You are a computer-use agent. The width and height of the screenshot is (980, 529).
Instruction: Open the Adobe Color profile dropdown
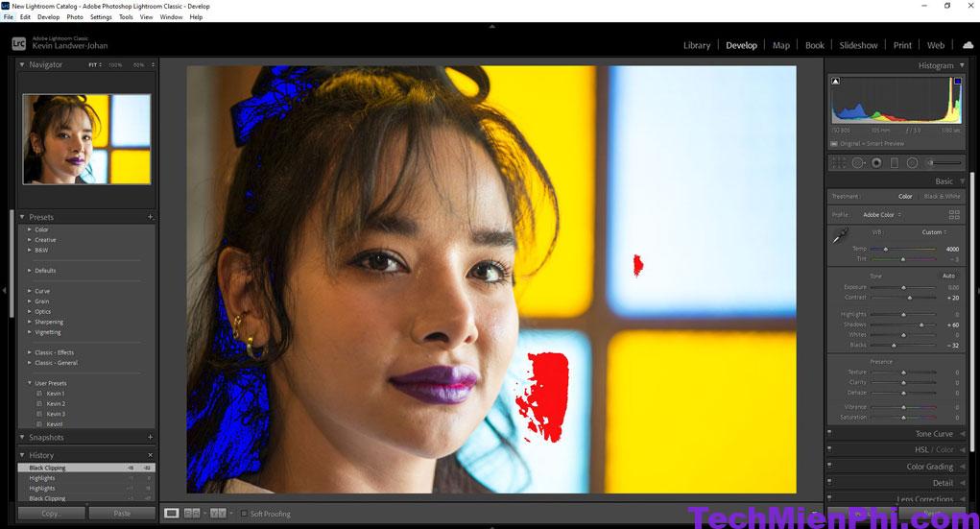[882, 214]
